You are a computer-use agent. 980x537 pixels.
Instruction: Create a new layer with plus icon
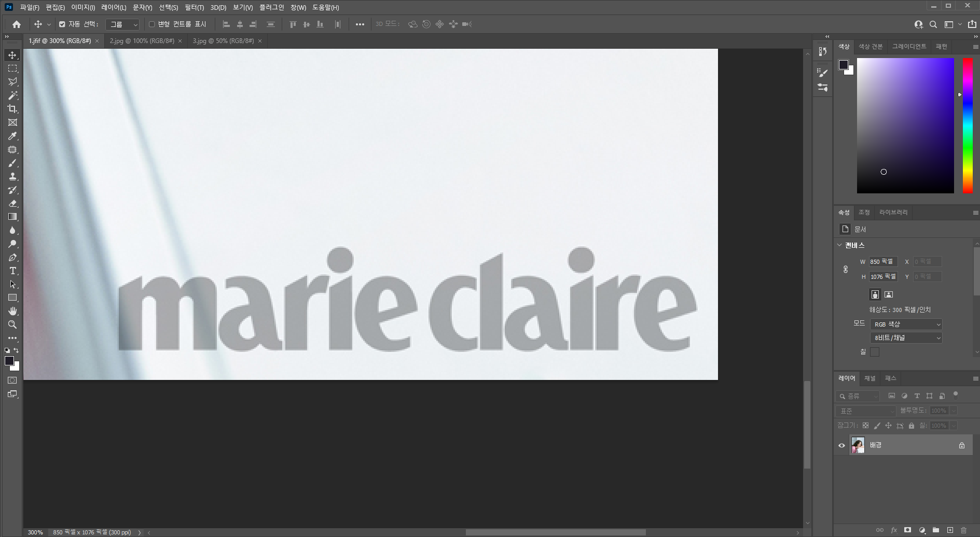[950, 530]
